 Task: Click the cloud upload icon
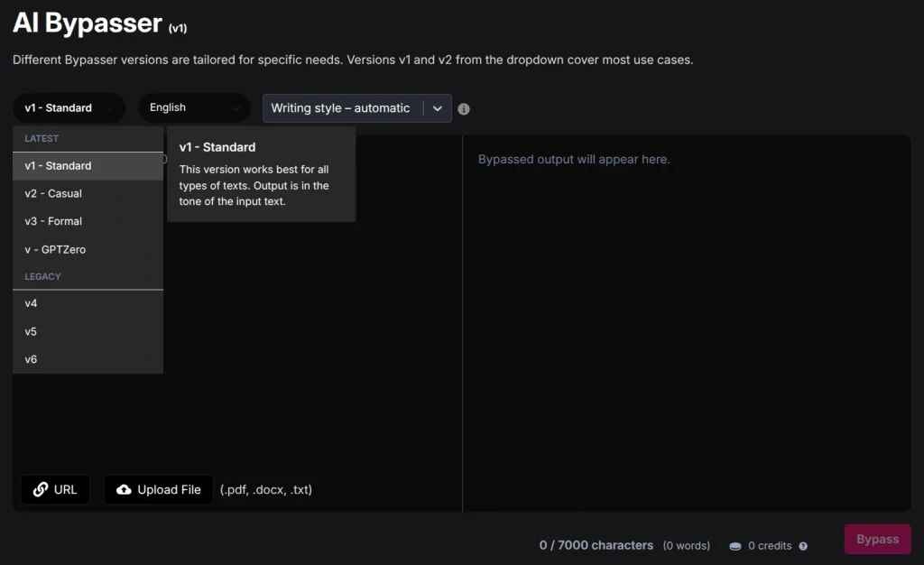125,490
